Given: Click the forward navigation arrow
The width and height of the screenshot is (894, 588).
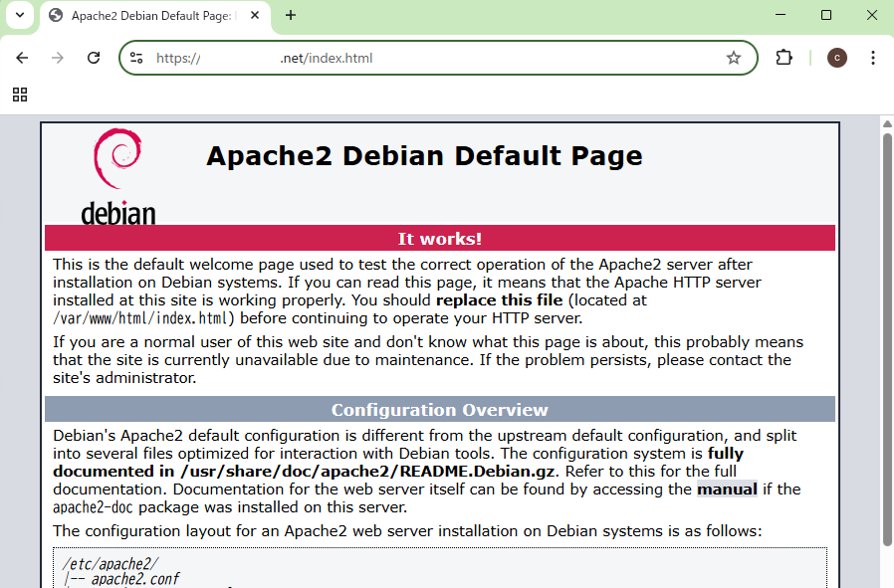Looking at the screenshot, I should pyautogui.click(x=58, y=58).
